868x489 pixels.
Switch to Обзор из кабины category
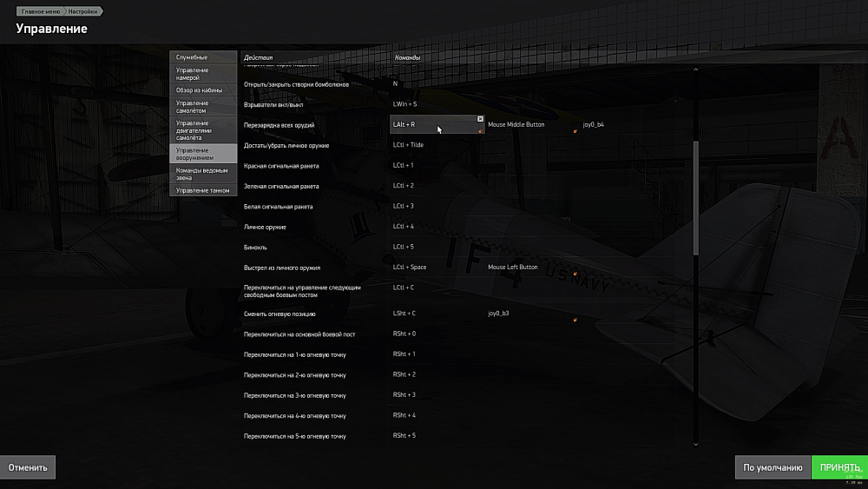tap(203, 90)
